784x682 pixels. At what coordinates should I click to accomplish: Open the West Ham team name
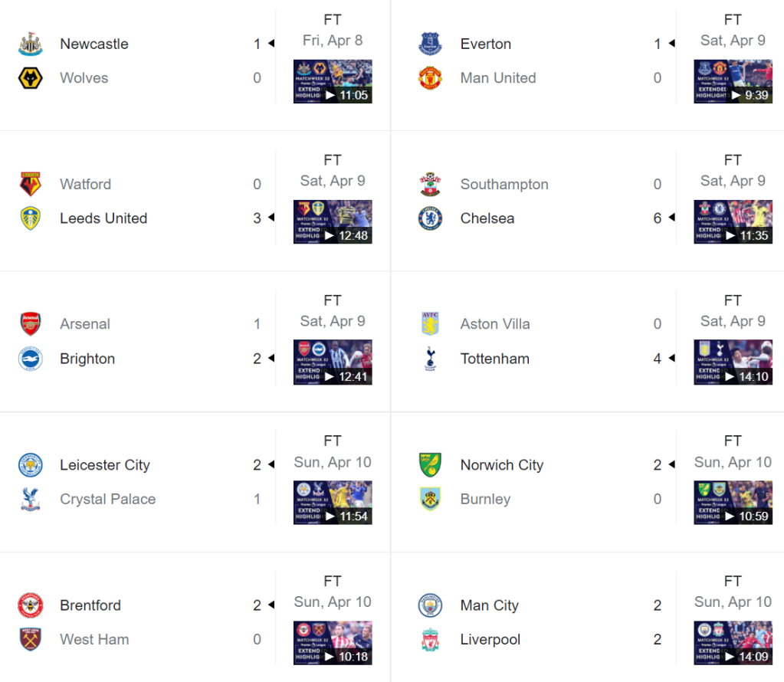[94, 640]
